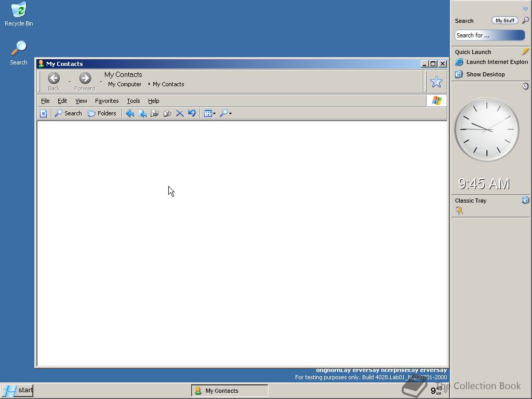
Task: Click My Contacts breadcrumb segment
Action: coord(168,84)
